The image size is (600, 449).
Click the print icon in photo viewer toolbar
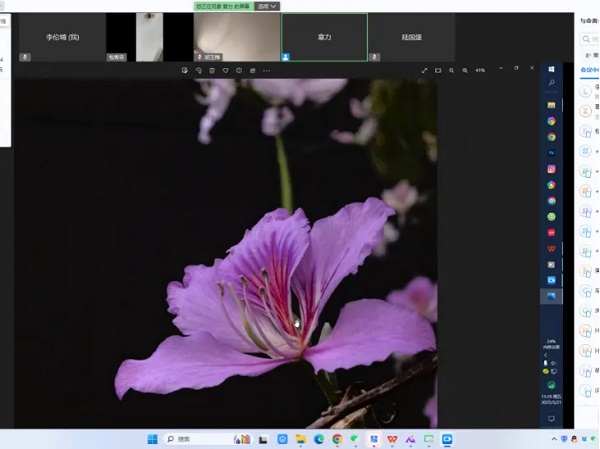[x=253, y=70]
